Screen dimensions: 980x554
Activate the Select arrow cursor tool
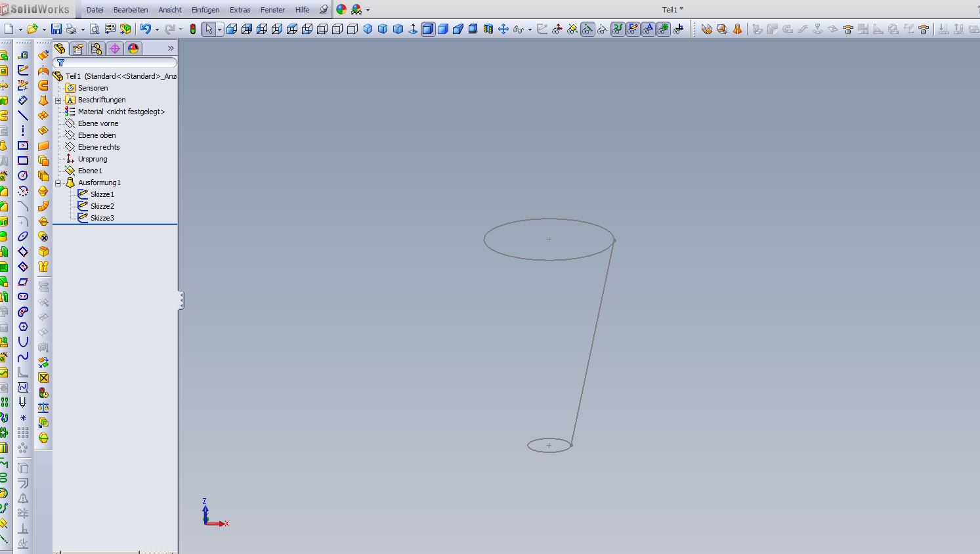point(209,29)
